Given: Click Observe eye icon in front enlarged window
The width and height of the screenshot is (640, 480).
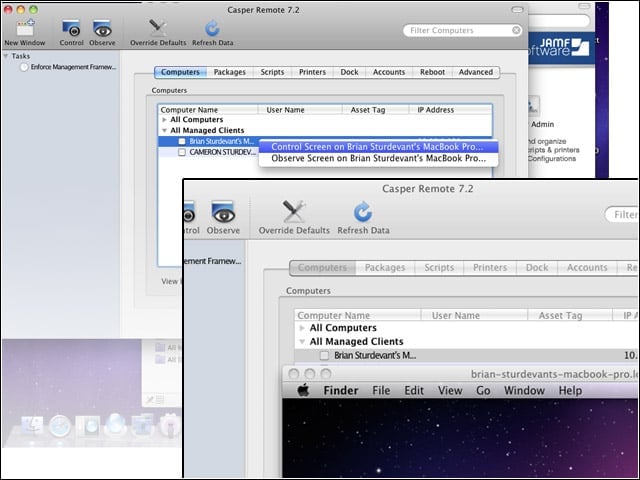Looking at the screenshot, I should point(224,212).
